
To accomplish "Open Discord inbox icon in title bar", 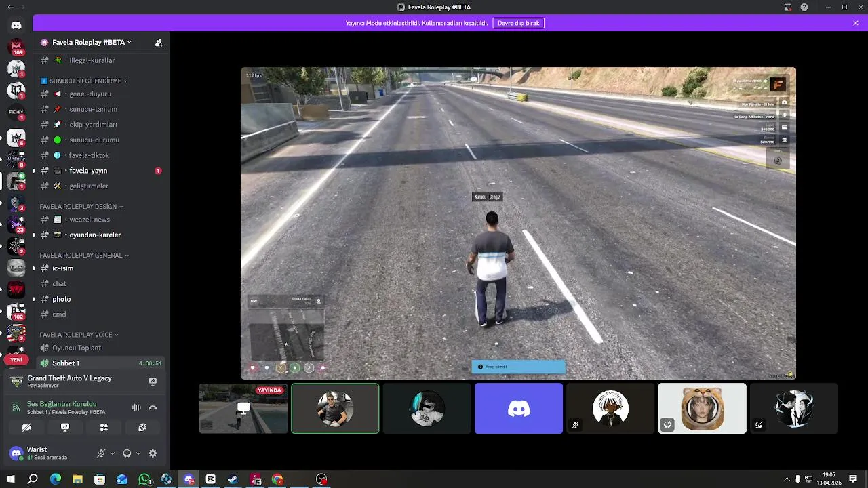I will tap(788, 7).
